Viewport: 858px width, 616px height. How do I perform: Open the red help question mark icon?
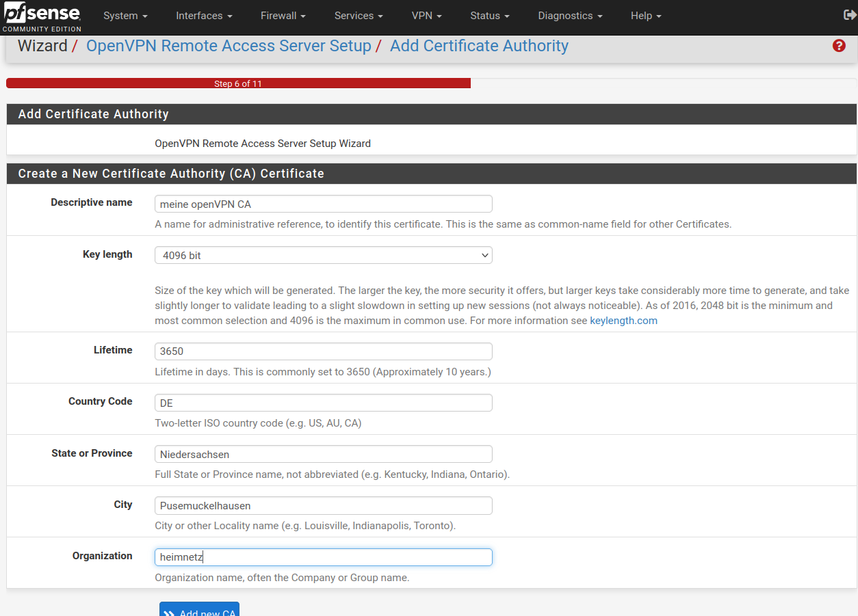point(839,46)
